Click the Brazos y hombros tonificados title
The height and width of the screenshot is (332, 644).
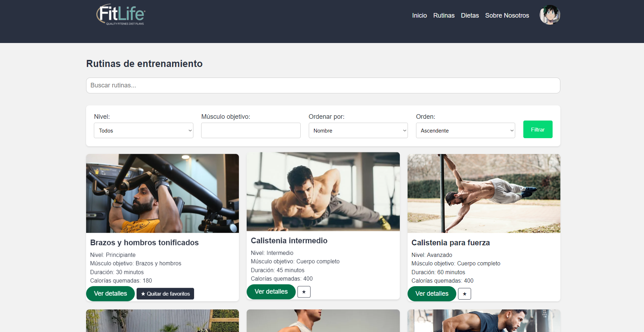click(144, 242)
